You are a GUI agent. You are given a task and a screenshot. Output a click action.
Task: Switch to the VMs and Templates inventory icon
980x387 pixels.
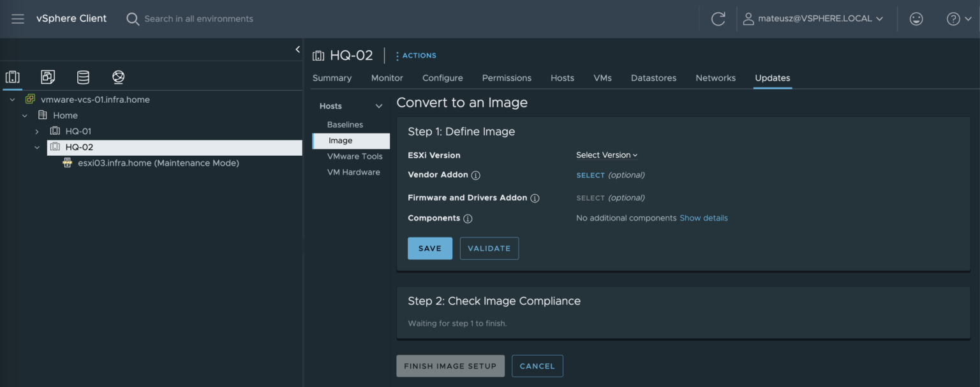[48, 77]
